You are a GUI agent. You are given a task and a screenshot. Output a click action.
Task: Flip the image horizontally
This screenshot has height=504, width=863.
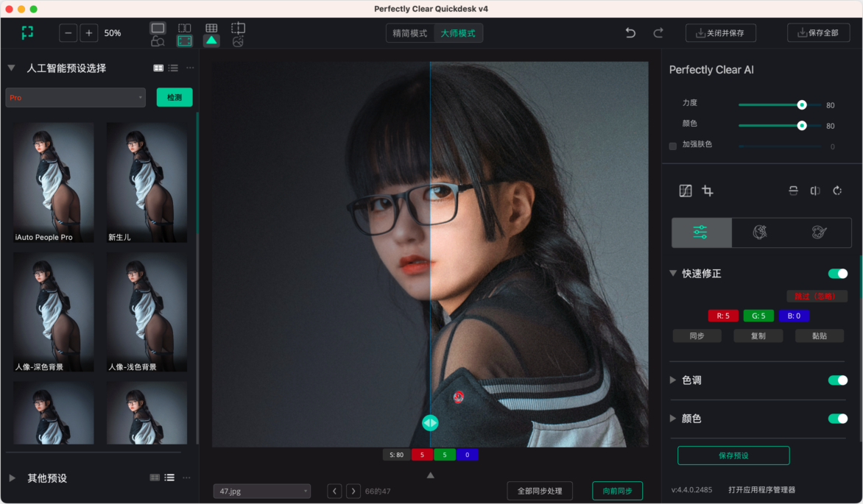click(x=815, y=191)
